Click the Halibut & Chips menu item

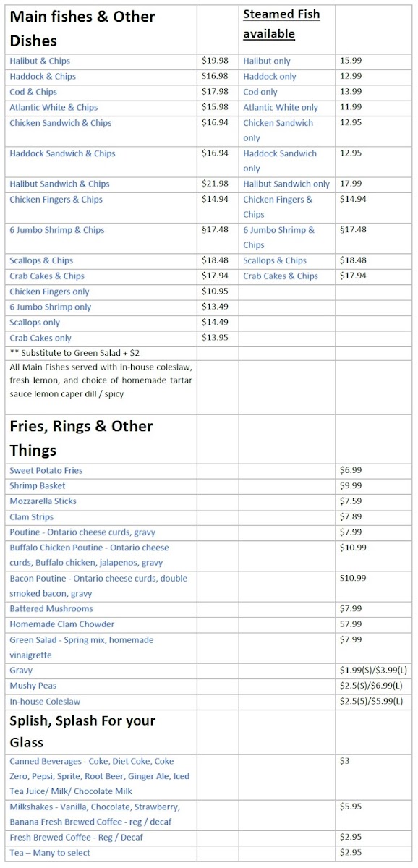pyautogui.click(x=40, y=61)
